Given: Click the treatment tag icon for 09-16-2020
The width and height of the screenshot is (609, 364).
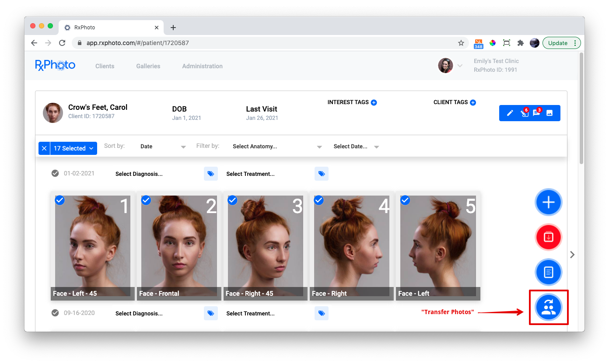Looking at the screenshot, I should [322, 313].
